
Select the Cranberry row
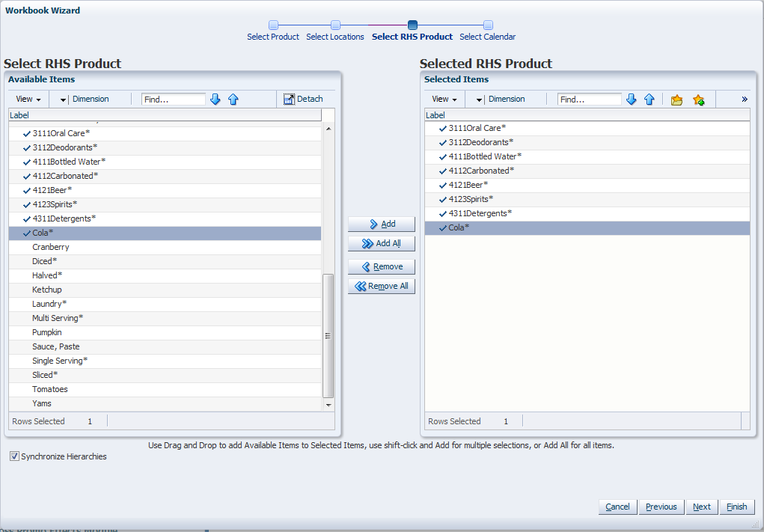click(165, 247)
